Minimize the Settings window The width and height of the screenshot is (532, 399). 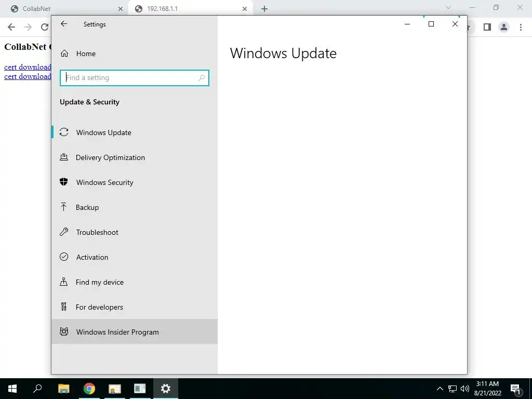pos(407,24)
